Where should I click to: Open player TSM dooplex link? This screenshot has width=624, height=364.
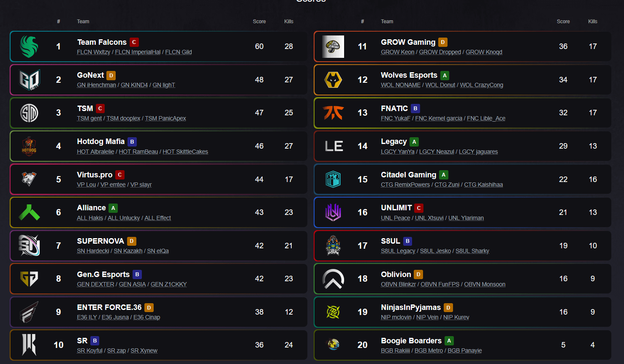[123, 119]
